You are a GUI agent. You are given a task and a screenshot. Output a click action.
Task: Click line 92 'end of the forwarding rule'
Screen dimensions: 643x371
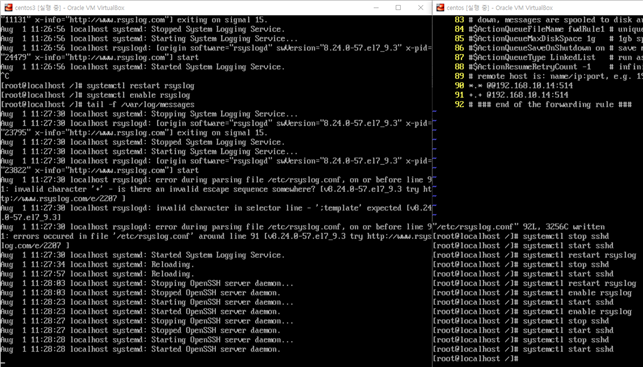[543, 105]
